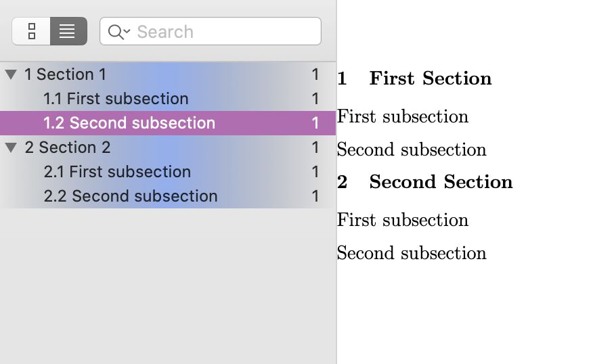This screenshot has height=364, width=616.
Task: Switch sidebar to table of contents view
Action: coord(68,31)
